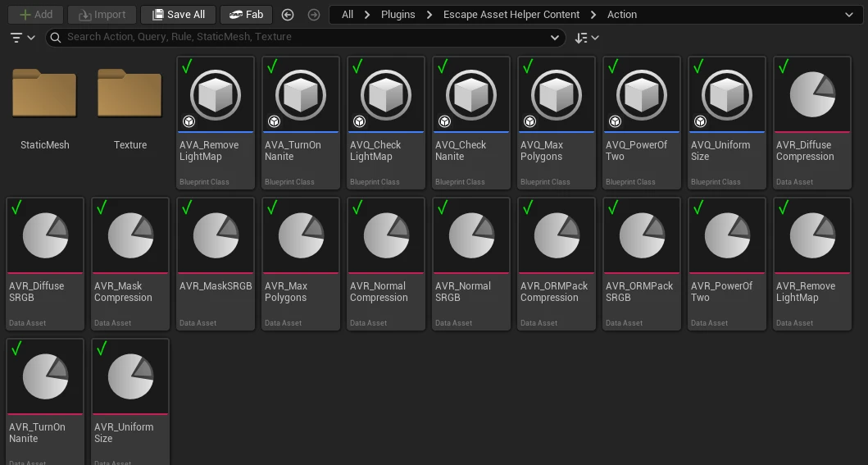The image size is (868, 465).
Task: Go forward in folder history
Action: 314,15
